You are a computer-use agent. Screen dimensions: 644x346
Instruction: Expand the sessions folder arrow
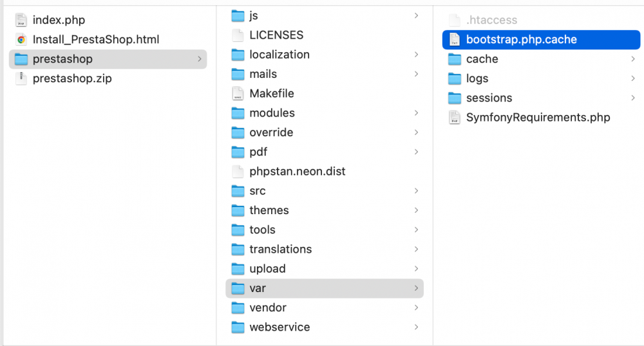point(633,98)
